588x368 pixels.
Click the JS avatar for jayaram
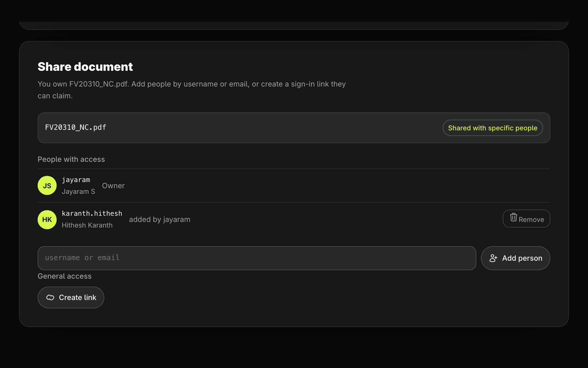47,185
